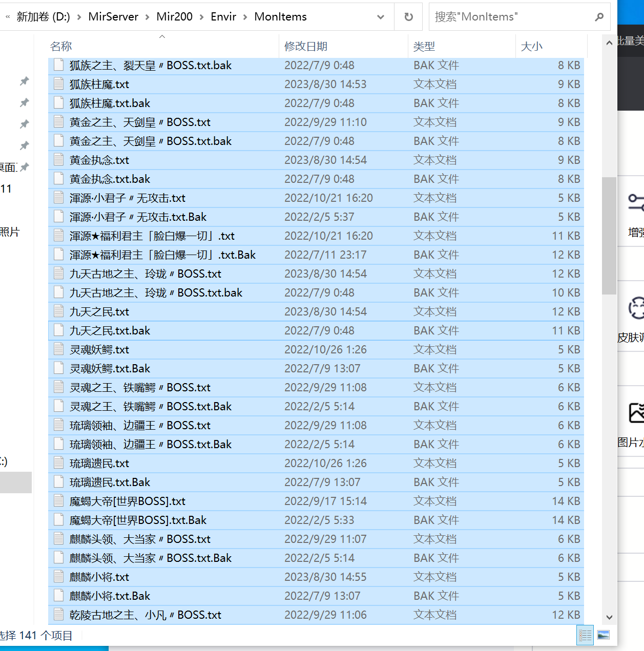Viewport: 644px width, 651px height.
Task: Click icon of 魔蝎大帝[世界BOSS].txt.Bak
Action: (x=59, y=520)
